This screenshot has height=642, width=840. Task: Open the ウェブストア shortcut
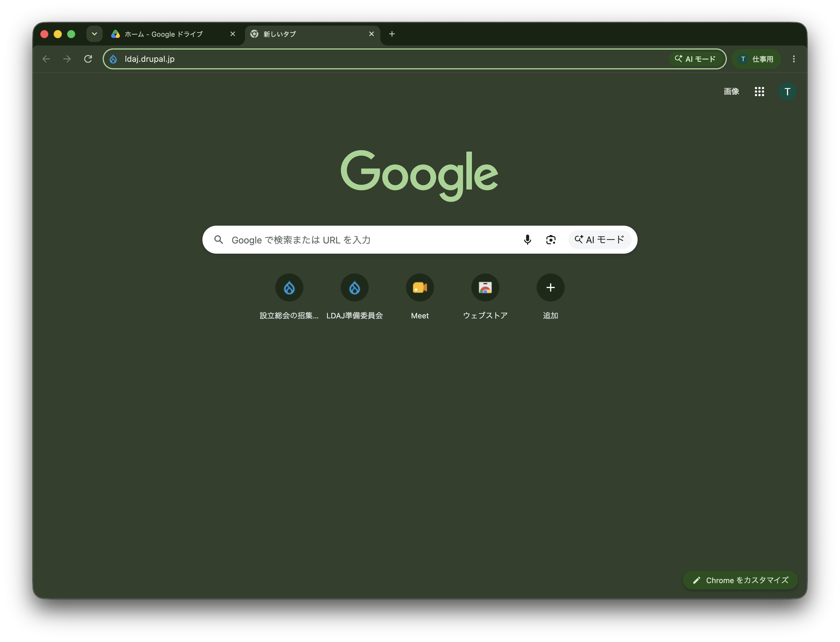485,297
